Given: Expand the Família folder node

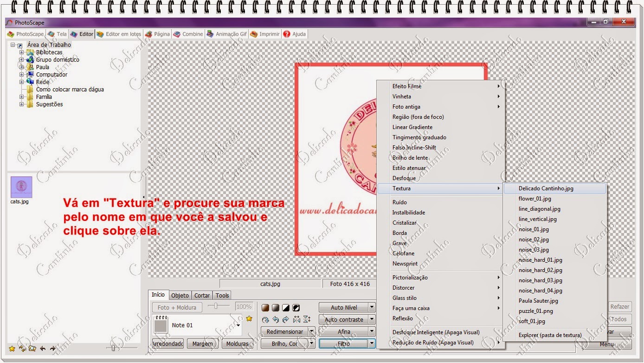Looking at the screenshot, I should tap(21, 97).
